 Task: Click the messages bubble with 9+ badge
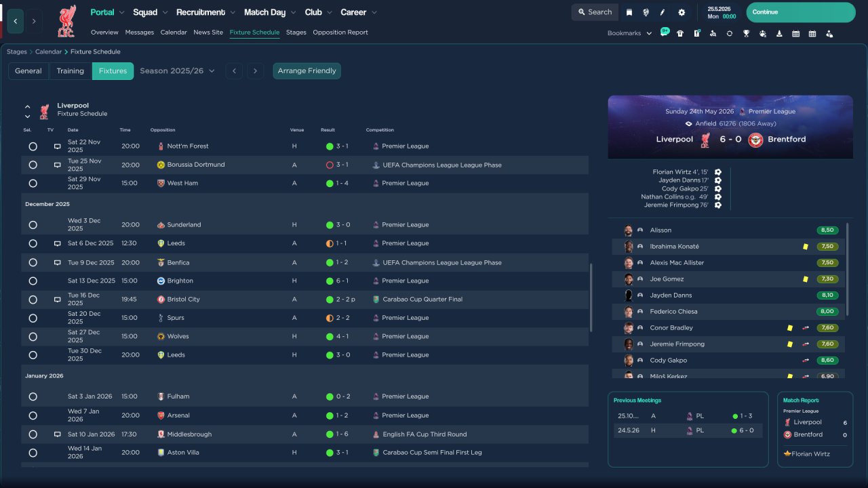pyautogui.click(x=665, y=32)
